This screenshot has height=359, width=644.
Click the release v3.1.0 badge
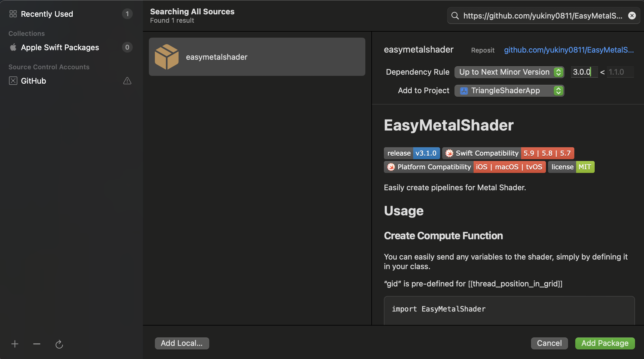pyautogui.click(x=412, y=153)
